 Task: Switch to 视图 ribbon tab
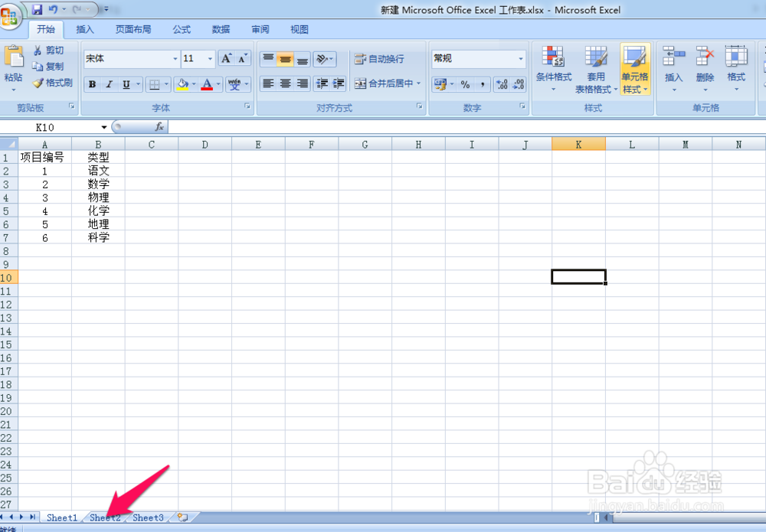coord(300,29)
